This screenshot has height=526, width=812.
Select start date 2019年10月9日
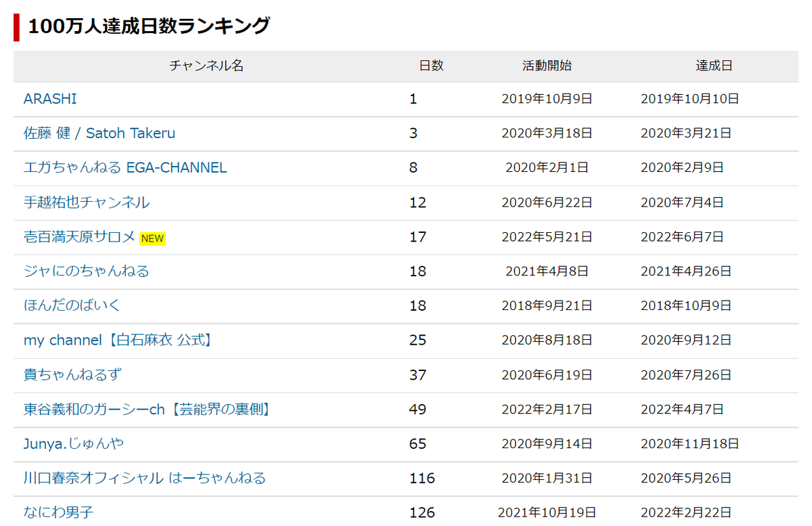point(547,99)
